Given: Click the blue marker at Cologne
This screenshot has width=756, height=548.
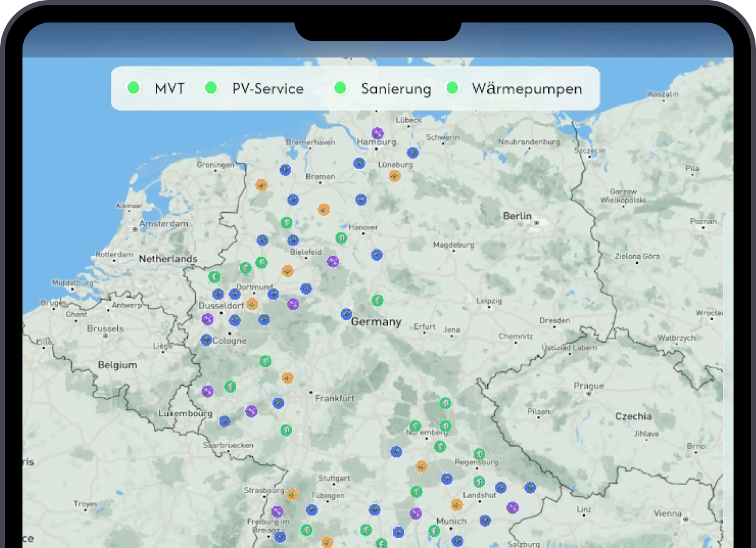Looking at the screenshot, I should [206, 340].
